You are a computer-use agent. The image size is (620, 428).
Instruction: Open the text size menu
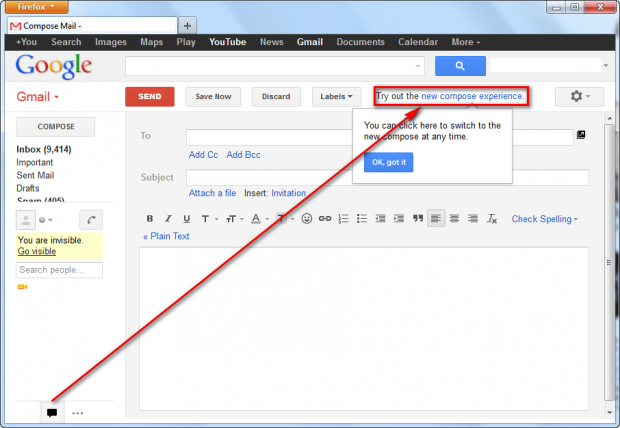click(x=234, y=219)
